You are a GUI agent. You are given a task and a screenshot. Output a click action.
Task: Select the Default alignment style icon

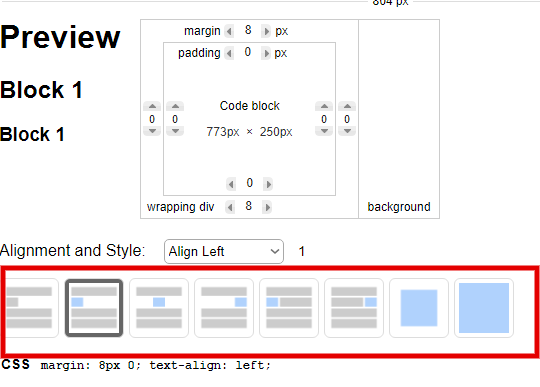point(32,308)
